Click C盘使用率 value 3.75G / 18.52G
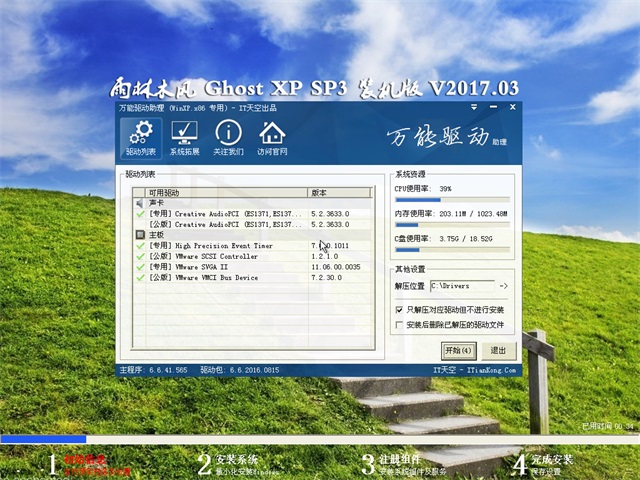640x480 pixels. tap(466, 239)
